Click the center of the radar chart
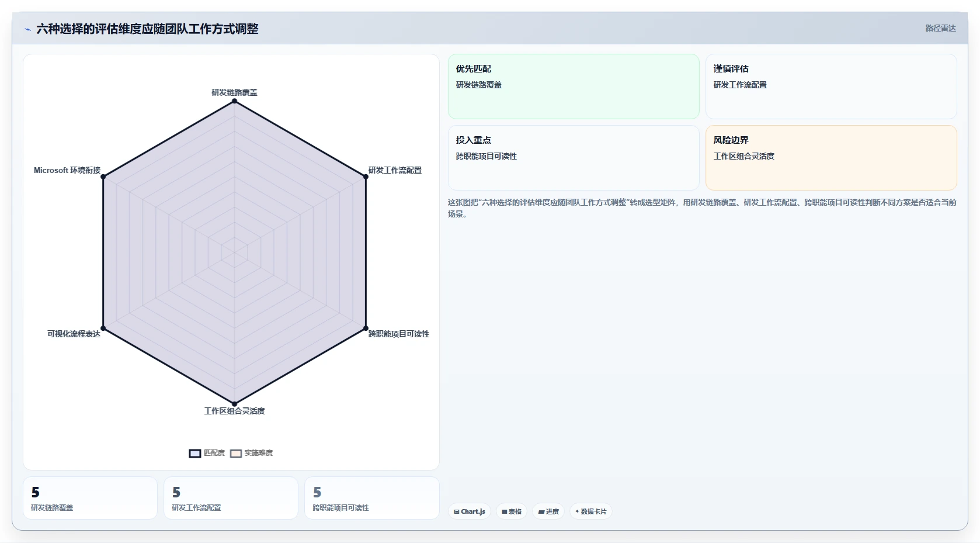This screenshot has height=543, width=980. (x=235, y=253)
